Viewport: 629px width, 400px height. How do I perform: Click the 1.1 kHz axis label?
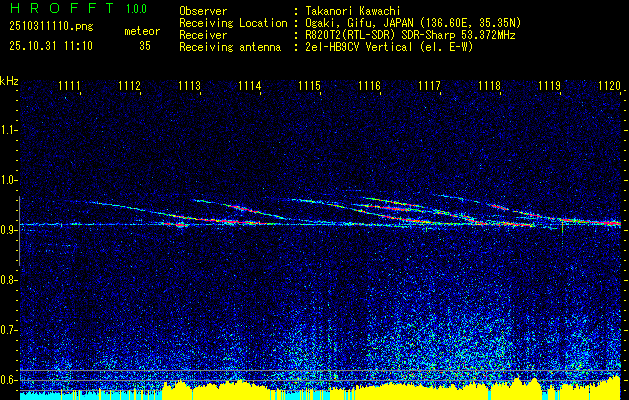pyautogui.click(x=8, y=130)
